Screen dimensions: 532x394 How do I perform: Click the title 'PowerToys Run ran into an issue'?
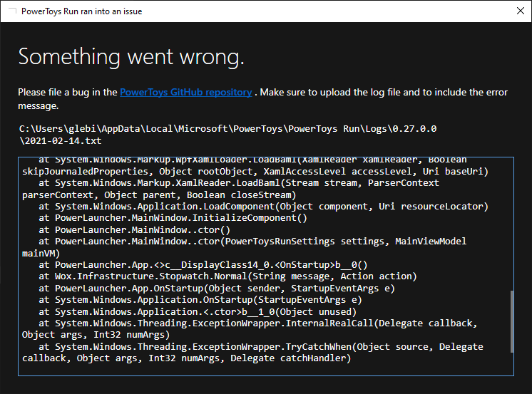tap(82, 11)
